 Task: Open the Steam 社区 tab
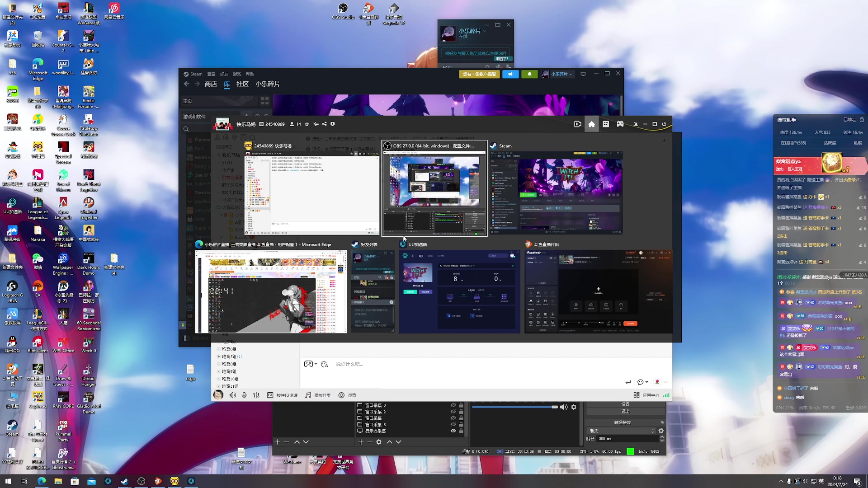click(x=242, y=84)
